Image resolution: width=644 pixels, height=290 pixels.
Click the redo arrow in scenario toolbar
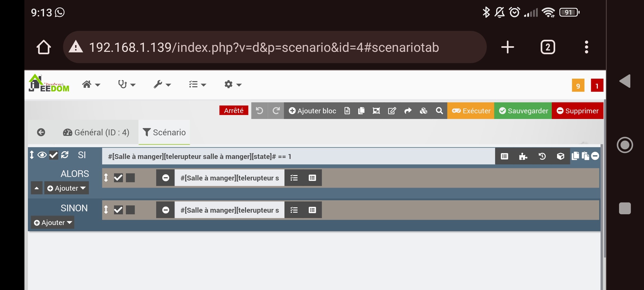tap(276, 111)
